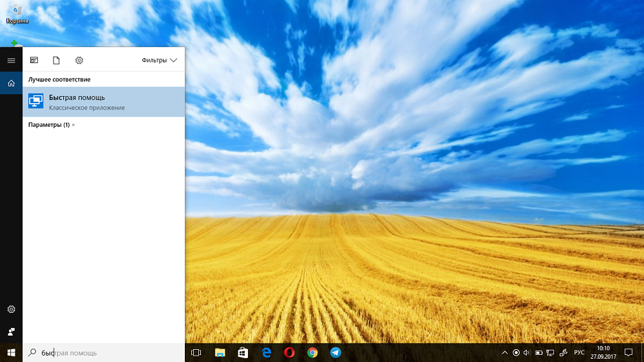Screen dimensions: 644x362
Task: Click the round record icon in tray
Action: point(516,352)
